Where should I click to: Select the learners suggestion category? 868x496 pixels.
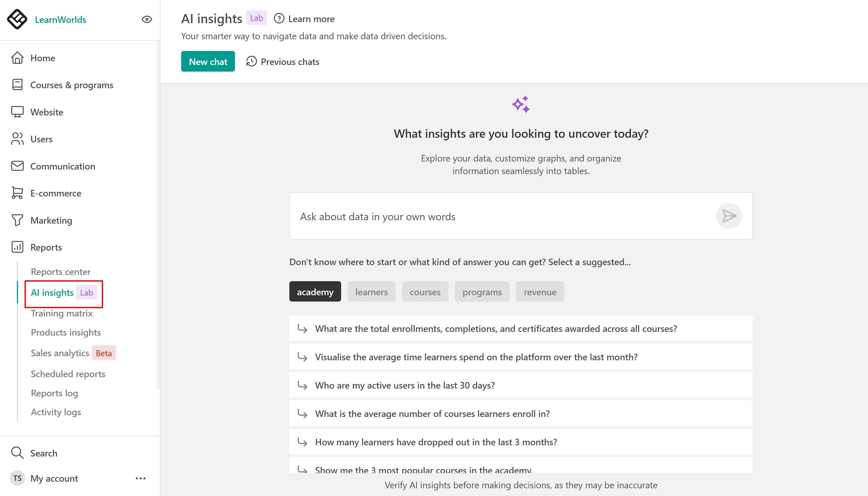point(371,292)
